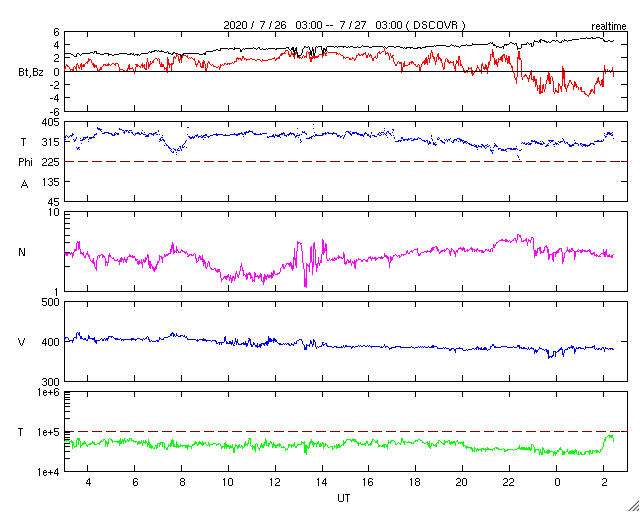Click the resize grip in the window corner

pos(633,506)
